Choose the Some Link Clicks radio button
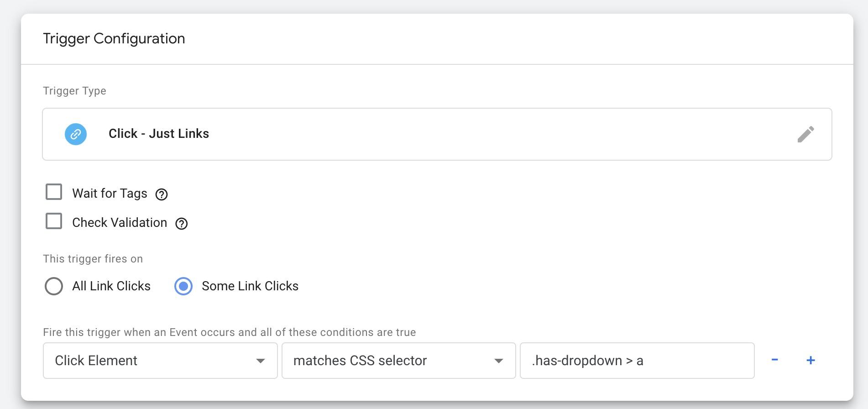Image resolution: width=868 pixels, height=409 pixels. tap(183, 286)
